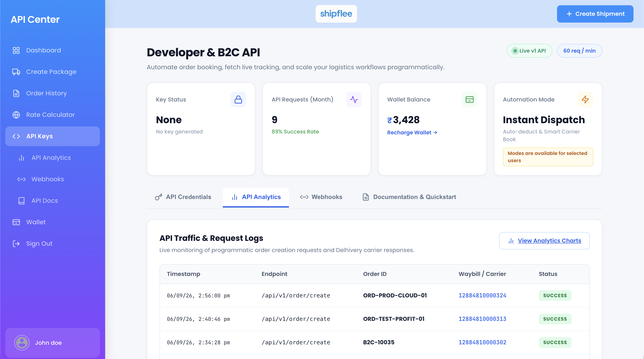The image size is (644, 359).
Task: Click the Create Shipment button
Action: [595, 14]
